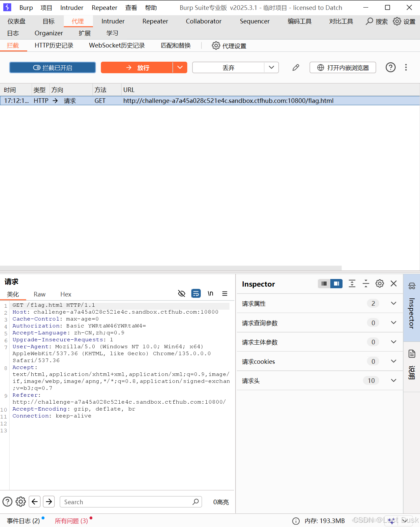Open the help question mark beside browser button
This screenshot has height=527, width=420.
tap(391, 68)
